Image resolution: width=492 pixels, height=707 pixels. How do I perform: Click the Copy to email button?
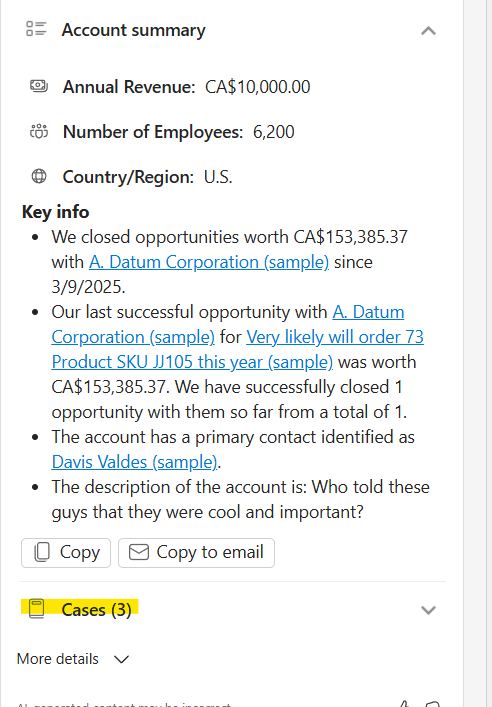point(196,552)
